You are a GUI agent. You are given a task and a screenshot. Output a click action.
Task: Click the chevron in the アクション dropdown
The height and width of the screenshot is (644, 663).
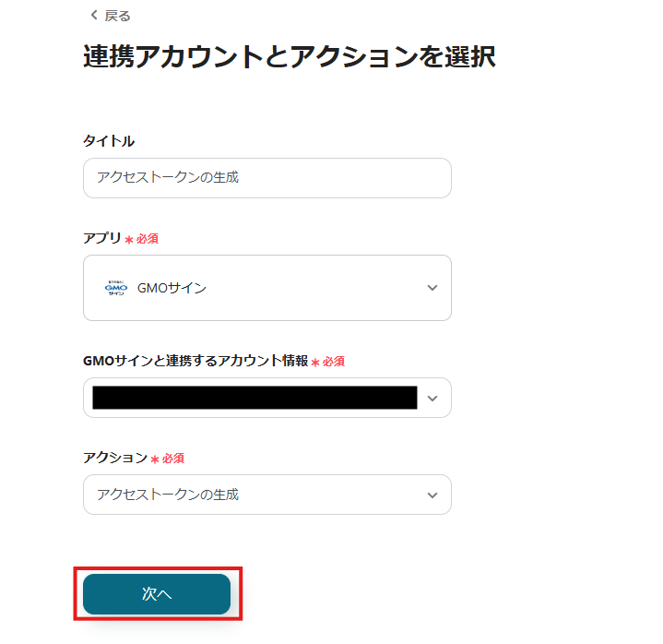[x=432, y=495]
